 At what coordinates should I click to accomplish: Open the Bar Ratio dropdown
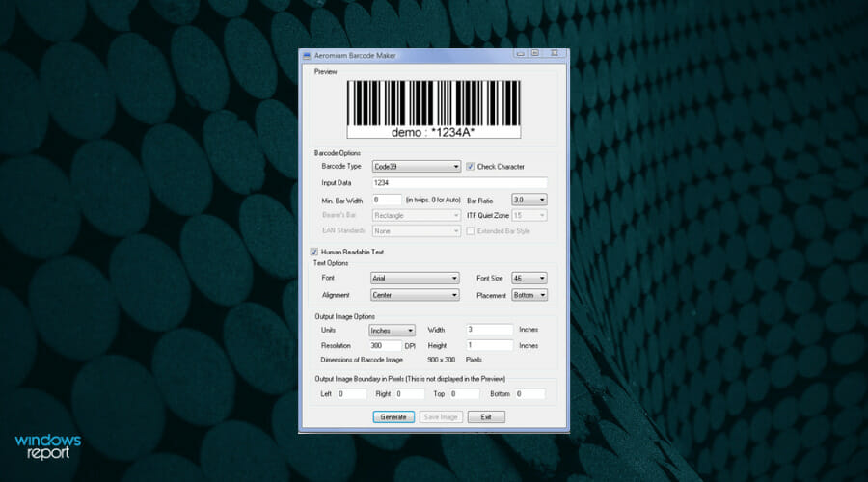coord(529,200)
